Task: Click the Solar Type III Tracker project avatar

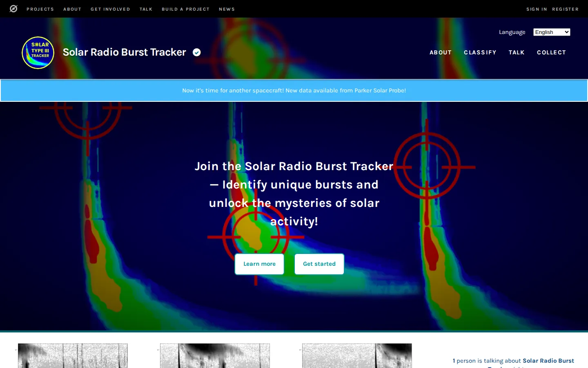Action: click(x=38, y=53)
